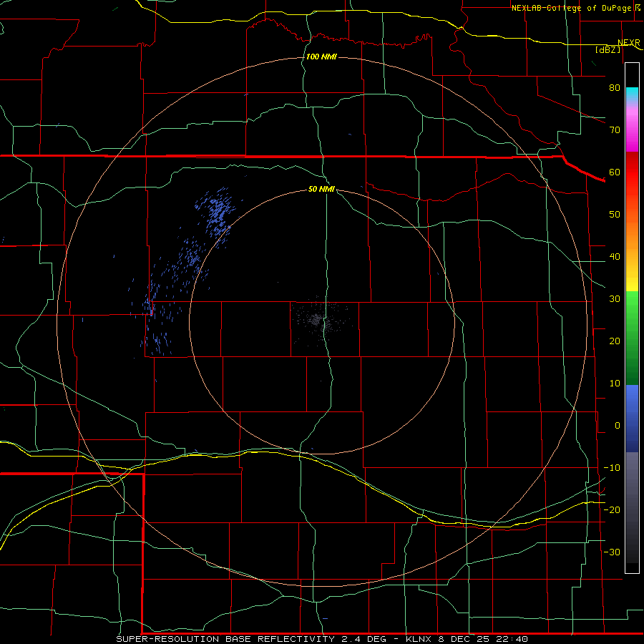
Task: Select the -20 value on dBZ scale
Action: tap(612, 509)
